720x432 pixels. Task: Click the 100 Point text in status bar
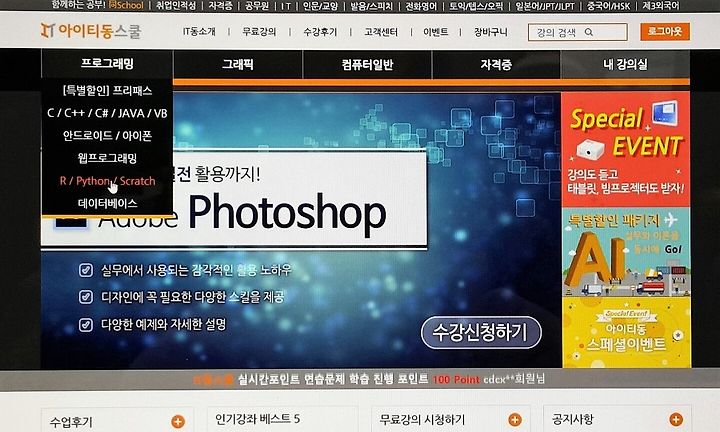[456, 380]
